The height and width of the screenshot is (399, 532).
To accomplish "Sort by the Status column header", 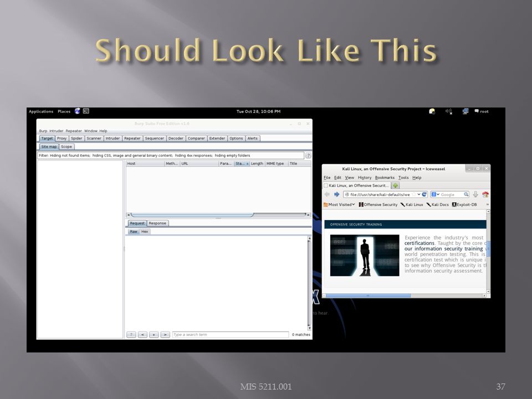I will 242,163.
